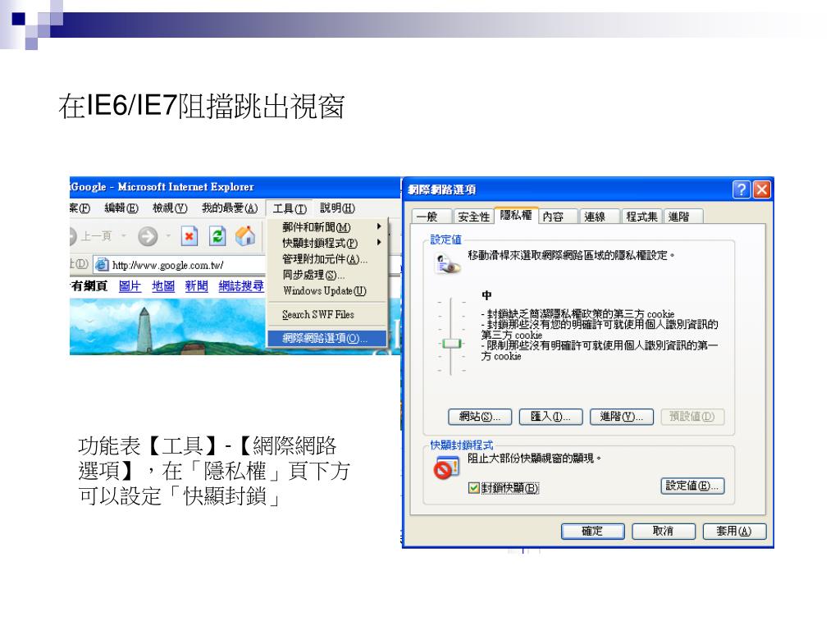840x630 pixels.
Task: Close the 網際網路選項 dialog
Action: [x=761, y=189]
